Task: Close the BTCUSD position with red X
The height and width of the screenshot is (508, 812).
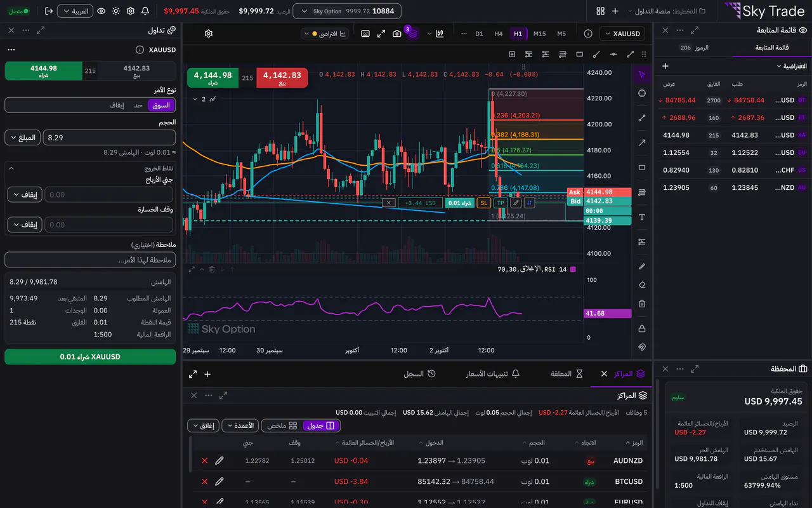Action: 204,481
